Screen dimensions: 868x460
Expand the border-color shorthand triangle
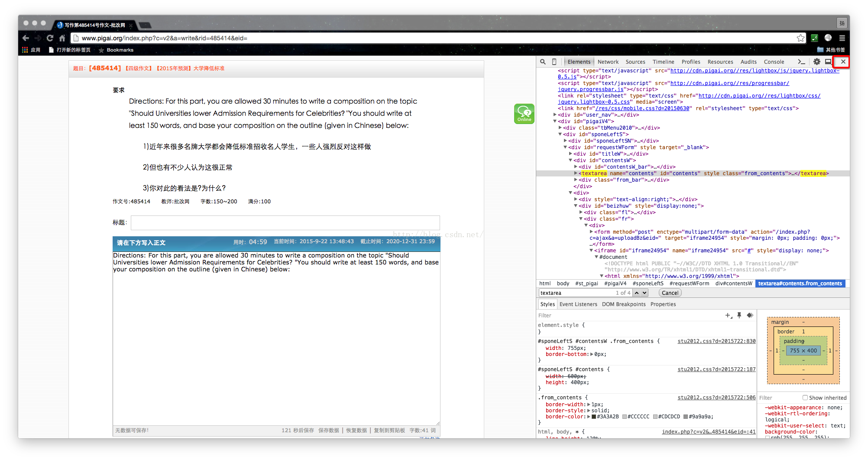pos(589,417)
